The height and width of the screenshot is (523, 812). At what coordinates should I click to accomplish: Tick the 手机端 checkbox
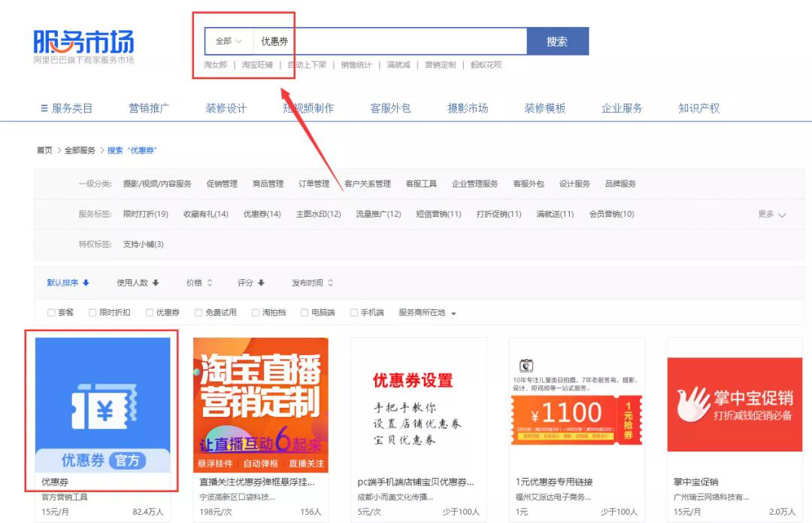click(x=353, y=312)
